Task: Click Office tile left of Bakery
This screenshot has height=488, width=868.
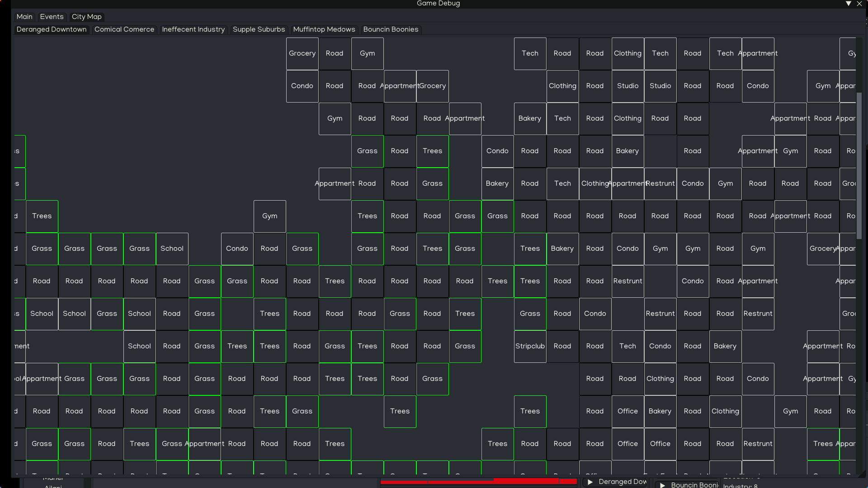Action: coord(627,411)
